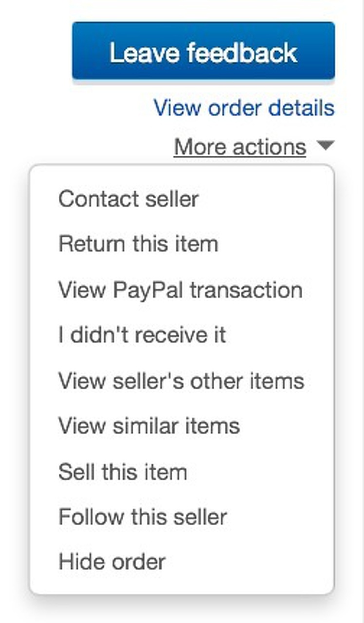The height and width of the screenshot is (623, 364).
Task: Select I didn't receive it
Action: coord(142,335)
